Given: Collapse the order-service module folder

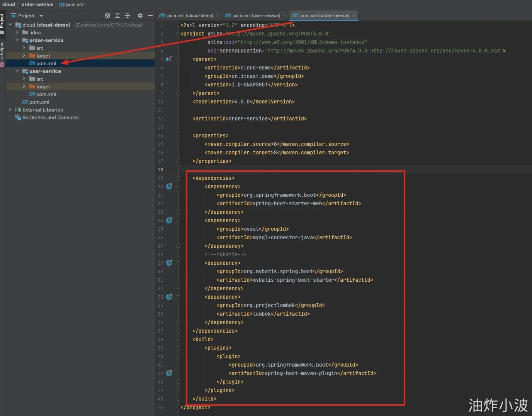Looking at the screenshot, I should coord(17,40).
